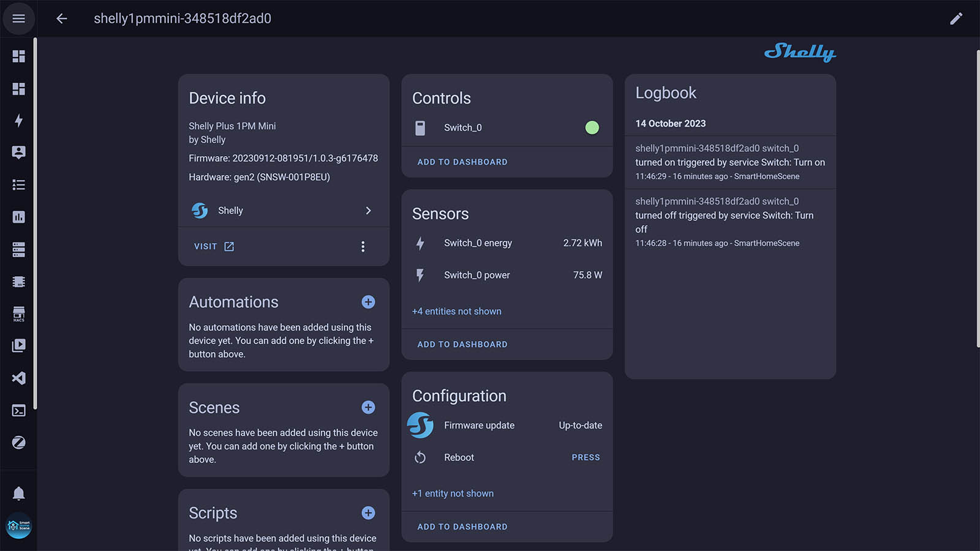
Task: Open the Energy lightning sidebar icon
Action: tap(18, 121)
